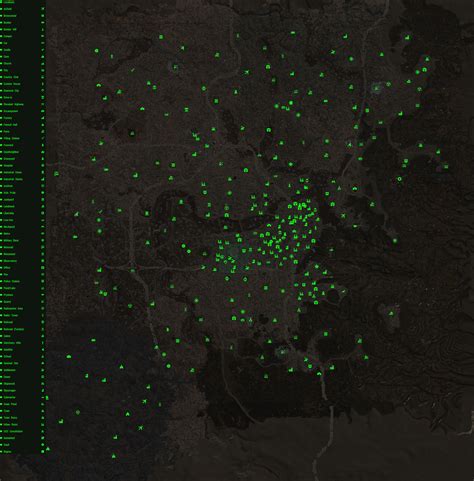The width and height of the screenshot is (474, 481).
Task: Click the Prydwen legend icon
Action: tap(43, 295)
